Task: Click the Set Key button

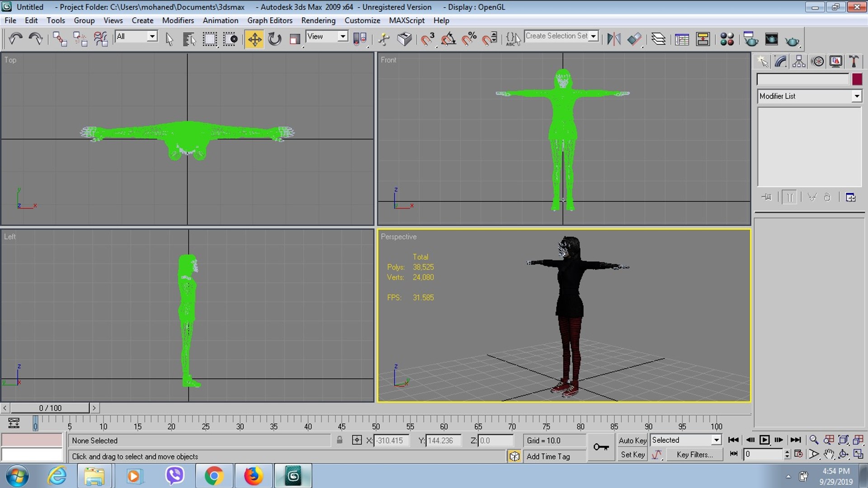Action: click(x=632, y=455)
